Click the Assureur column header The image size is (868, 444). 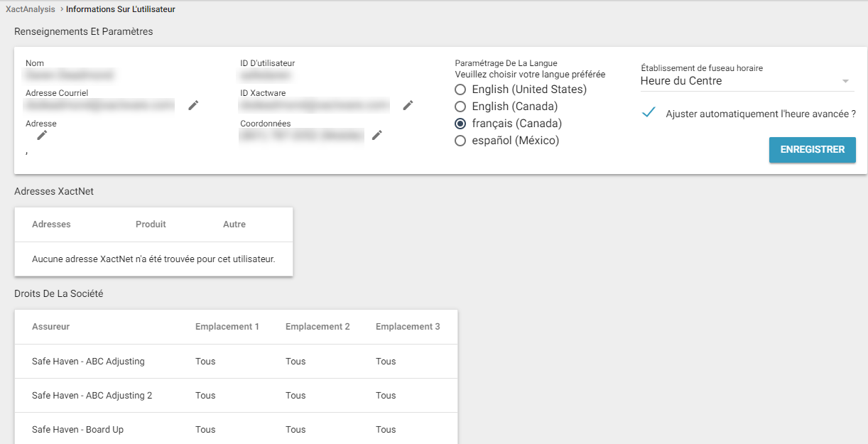point(50,327)
